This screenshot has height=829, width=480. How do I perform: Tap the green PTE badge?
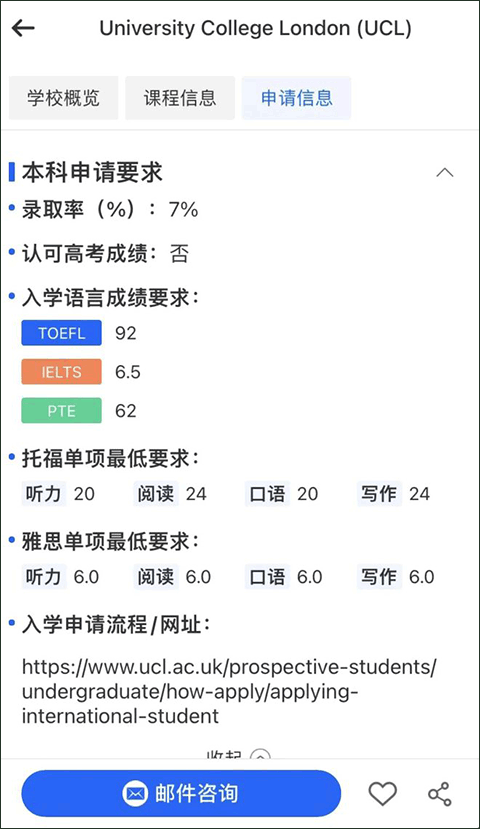point(61,411)
